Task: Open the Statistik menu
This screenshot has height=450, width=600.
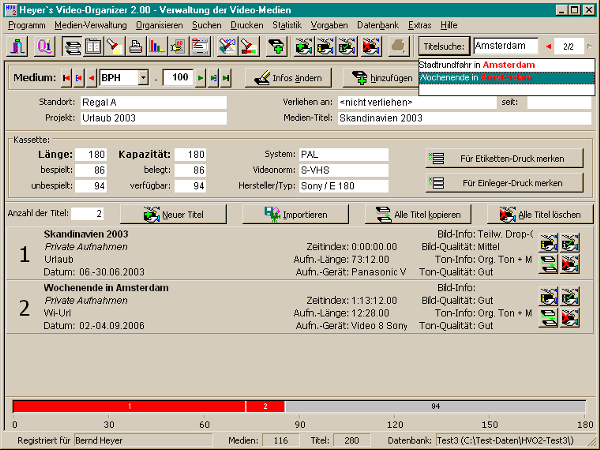Action: pyautogui.click(x=286, y=23)
